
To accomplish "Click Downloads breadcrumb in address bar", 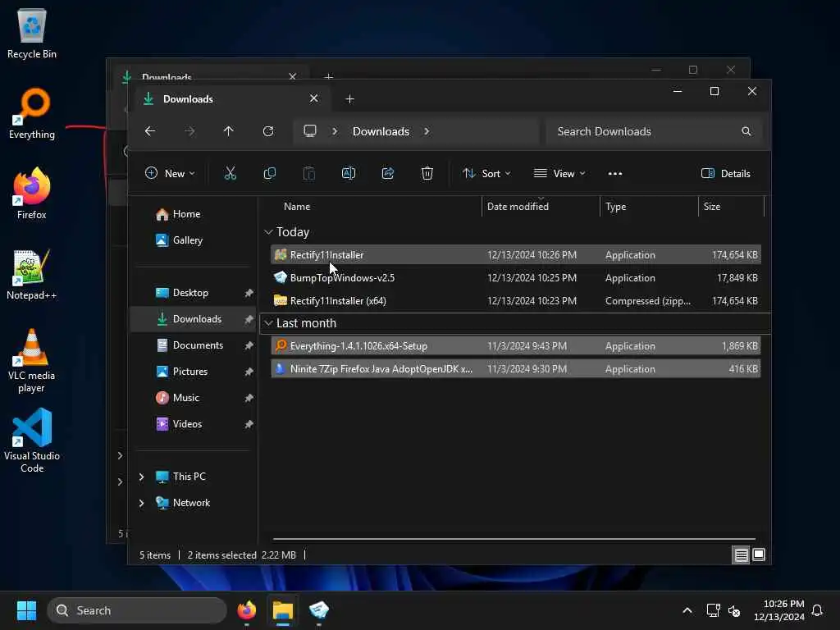I will (x=381, y=131).
